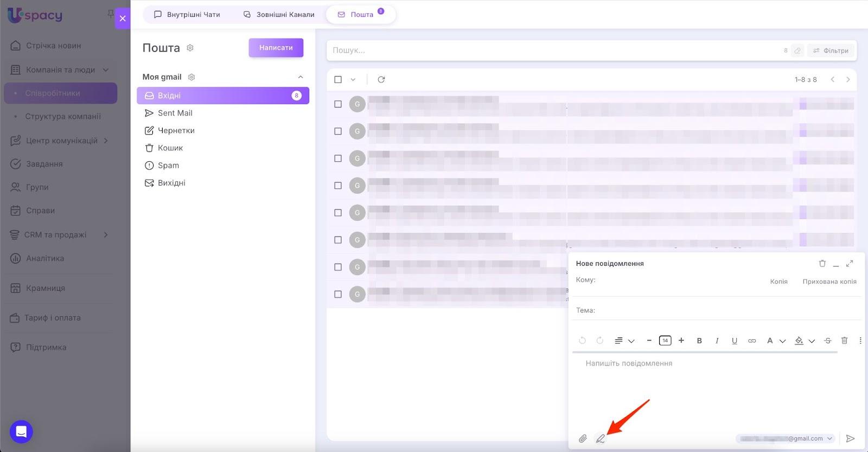Image resolution: width=868 pixels, height=452 pixels.
Task: Open the text alignment dropdown
Action: [x=624, y=341]
